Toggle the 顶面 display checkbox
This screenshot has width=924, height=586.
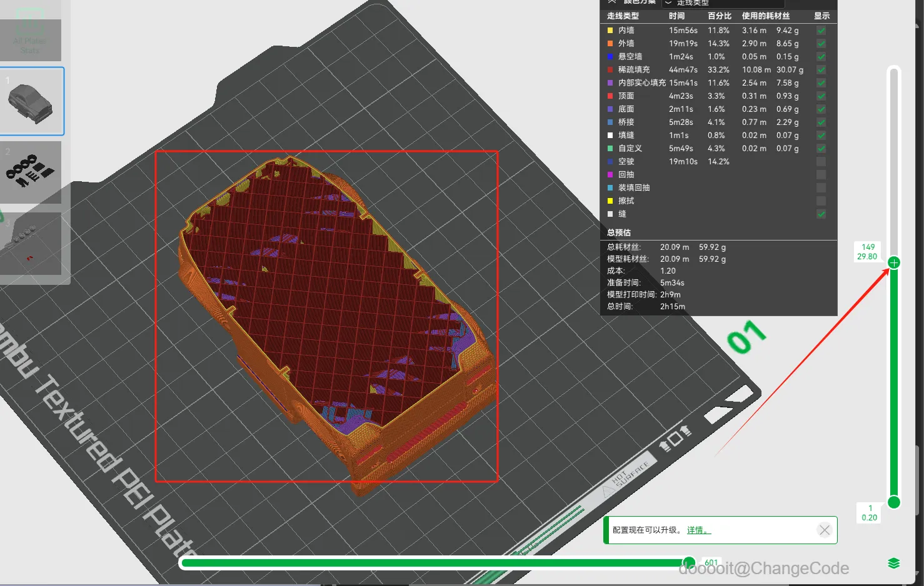pyautogui.click(x=821, y=96)
